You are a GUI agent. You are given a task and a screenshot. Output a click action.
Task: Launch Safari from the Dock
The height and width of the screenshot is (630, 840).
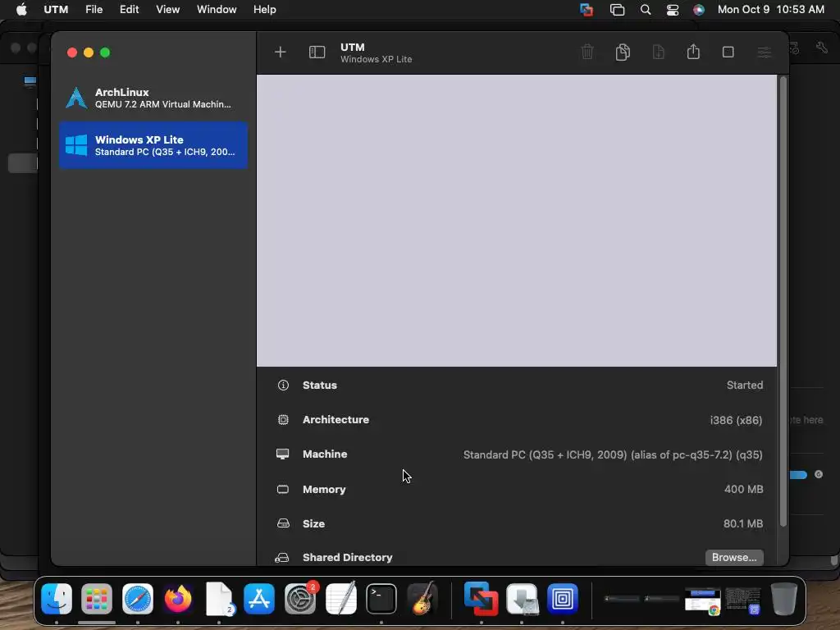pos(138,598)
